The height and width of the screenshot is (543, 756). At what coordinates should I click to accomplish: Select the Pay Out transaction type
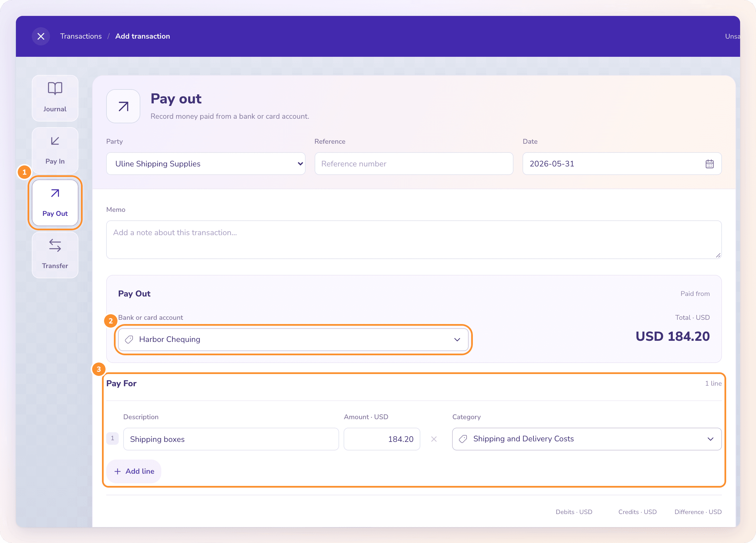coord(55,203)
